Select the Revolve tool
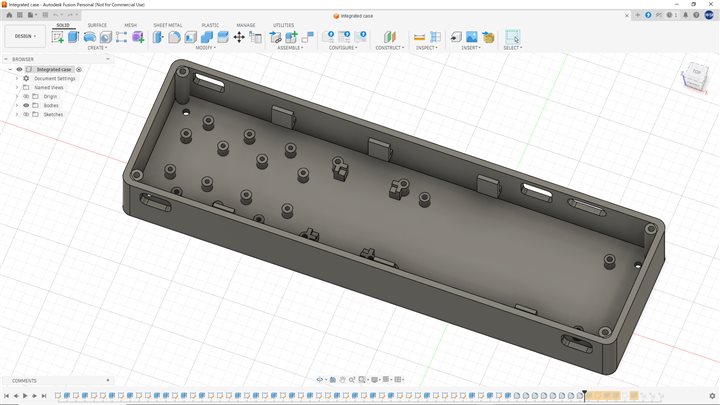 90,37
